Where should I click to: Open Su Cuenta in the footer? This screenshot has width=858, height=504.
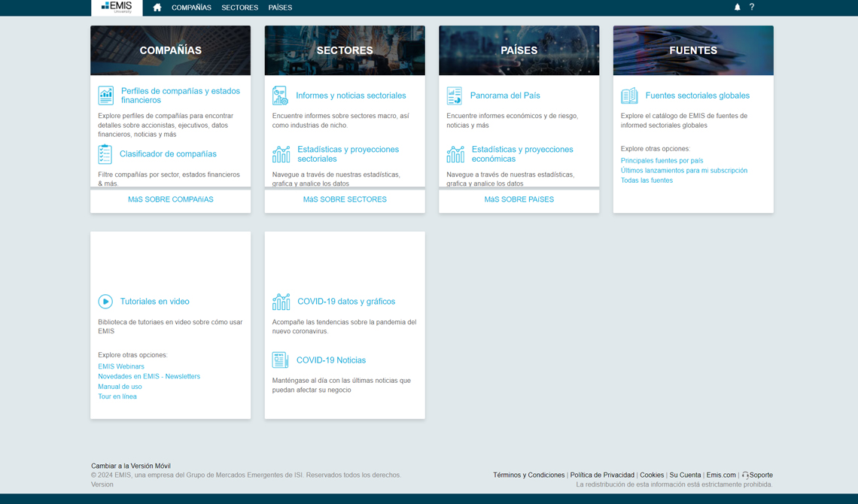[x=685, y=475]
